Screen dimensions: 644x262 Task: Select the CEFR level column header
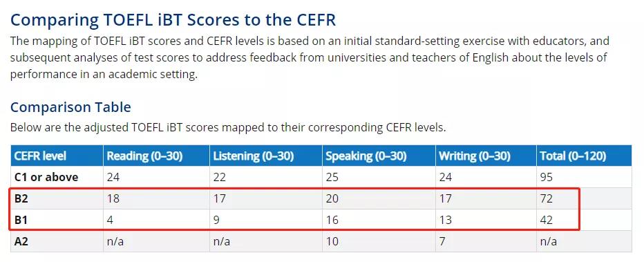pyautogui.click(x=40, y=156)
